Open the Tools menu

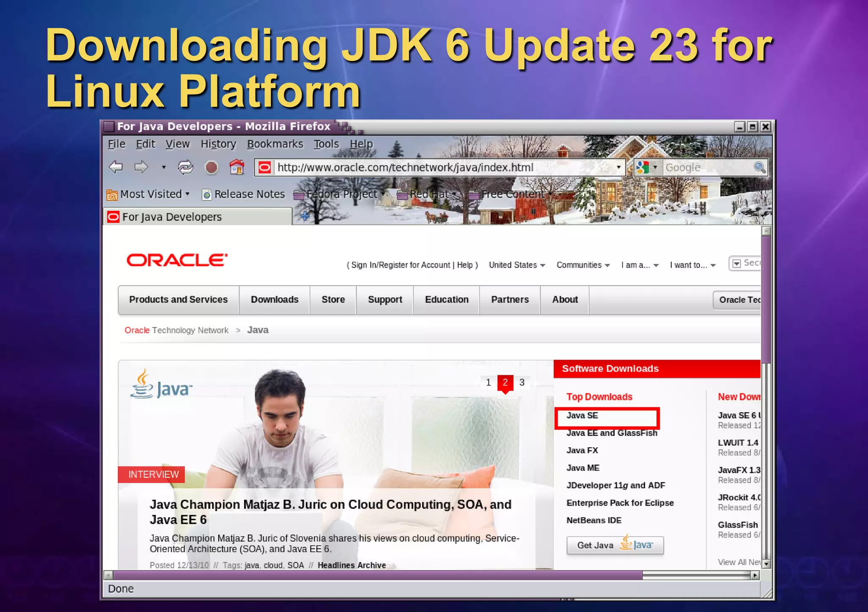[x=326, y=144]
